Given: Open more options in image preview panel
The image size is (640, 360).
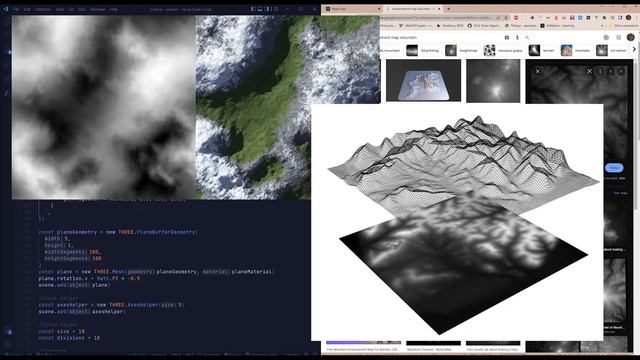Looking at the screenshot, I should pyautogui.click(x=600, y=71).
